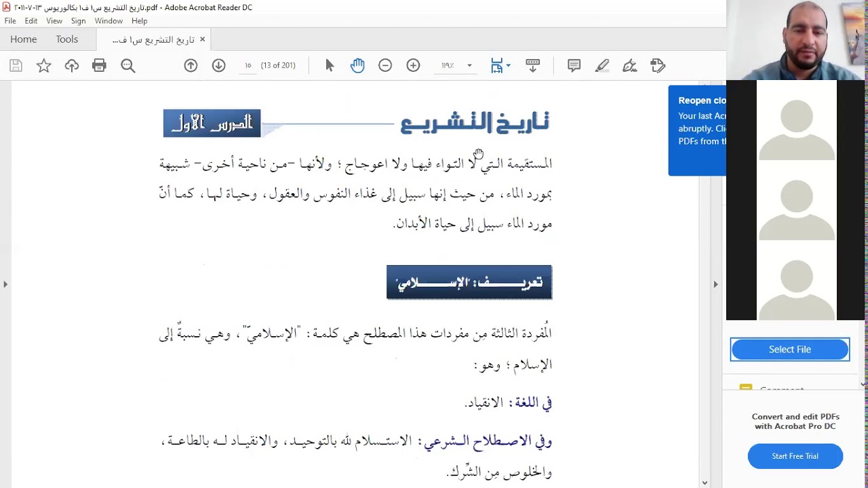Collapse the right tools pane arrow
The height and width of the screenshot is (488, 868).
tap(715, 284)
